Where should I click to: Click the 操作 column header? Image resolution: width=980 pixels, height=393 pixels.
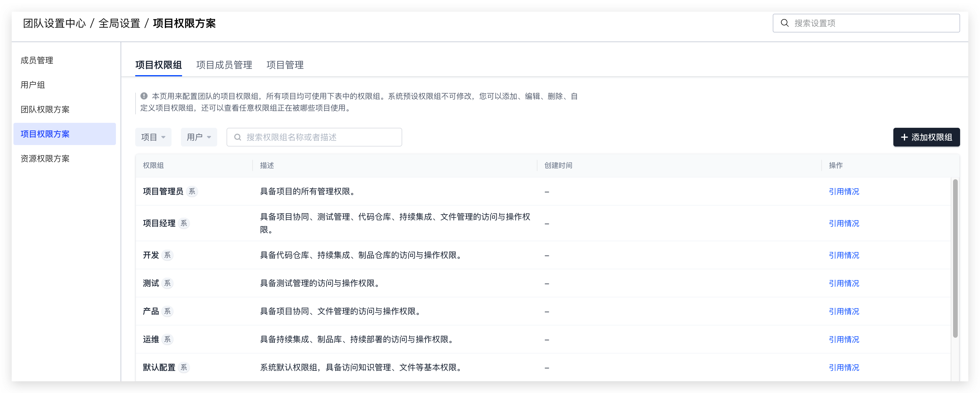(x=836, y=165)
